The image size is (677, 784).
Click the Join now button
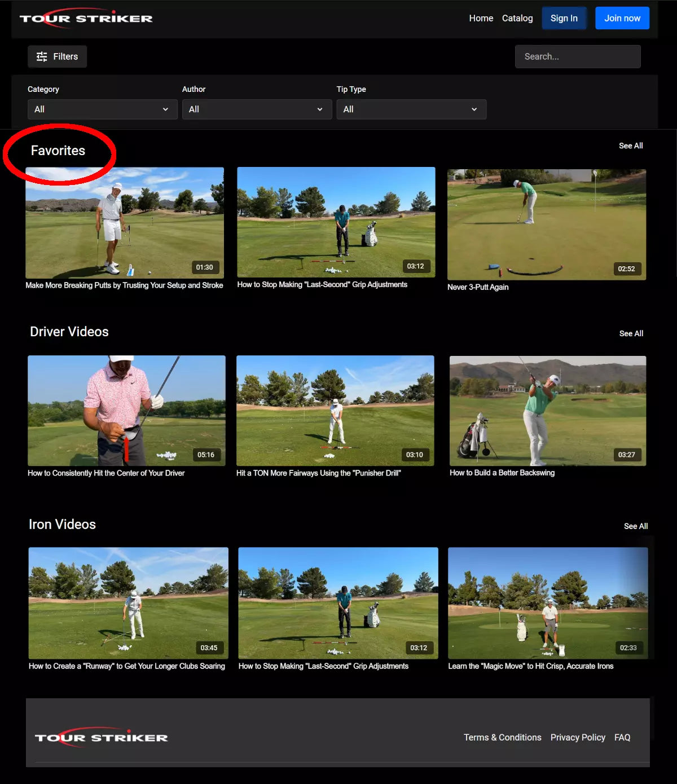[x=622, y=18]
